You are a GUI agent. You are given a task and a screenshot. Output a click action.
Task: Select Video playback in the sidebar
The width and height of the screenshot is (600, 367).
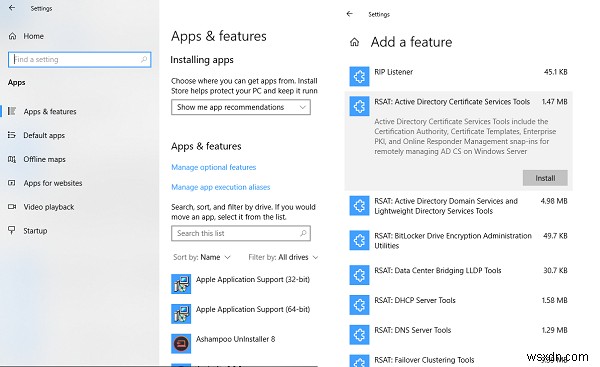pyautogui.click(x=49, y=207)
